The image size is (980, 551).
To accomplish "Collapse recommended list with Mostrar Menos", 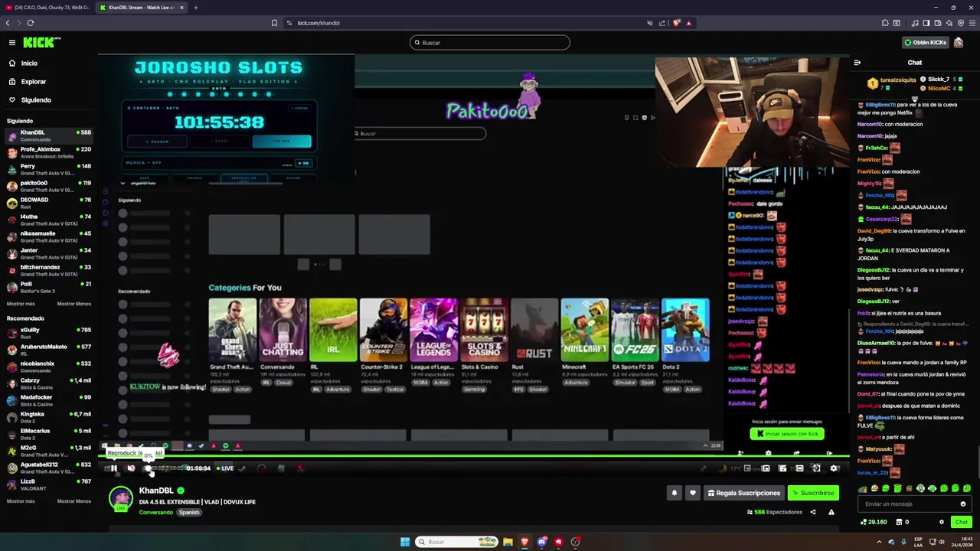I will 74,501.
